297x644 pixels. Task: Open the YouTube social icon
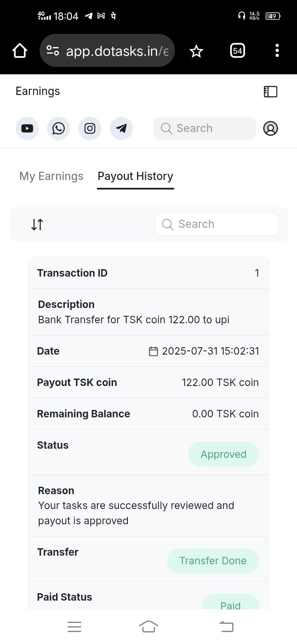(27, 128)
